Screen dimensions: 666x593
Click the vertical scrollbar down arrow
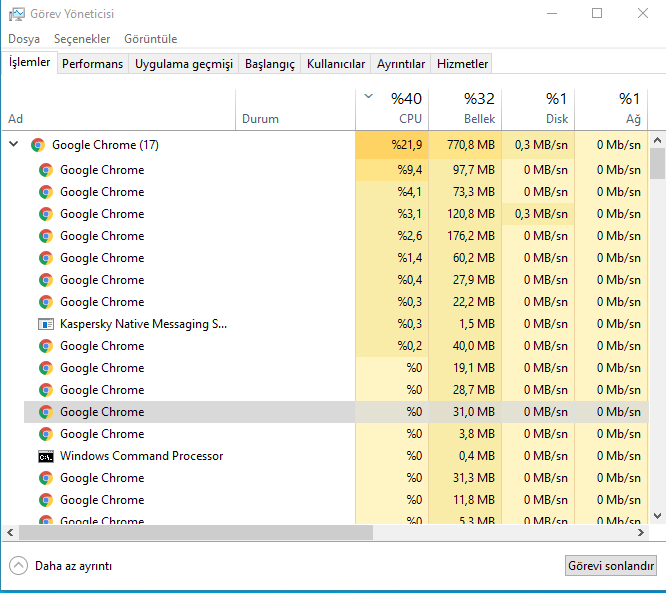(x=657, y=516)
